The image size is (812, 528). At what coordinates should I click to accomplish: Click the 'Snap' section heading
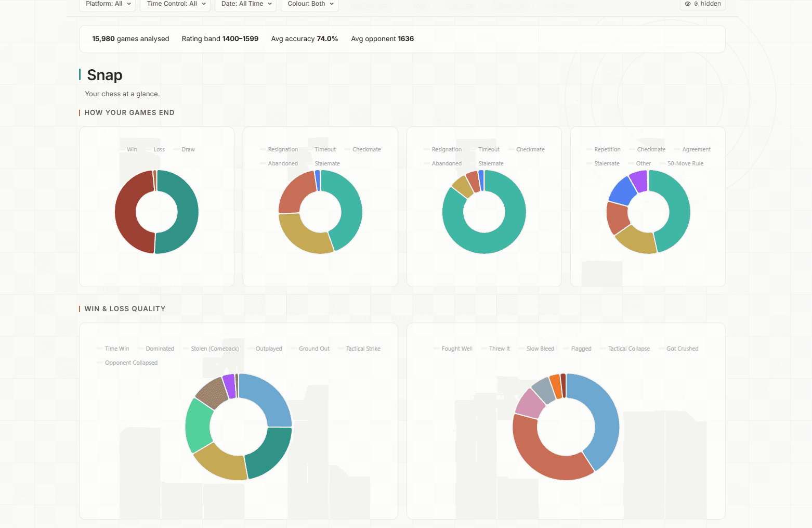tap(104, 75)
